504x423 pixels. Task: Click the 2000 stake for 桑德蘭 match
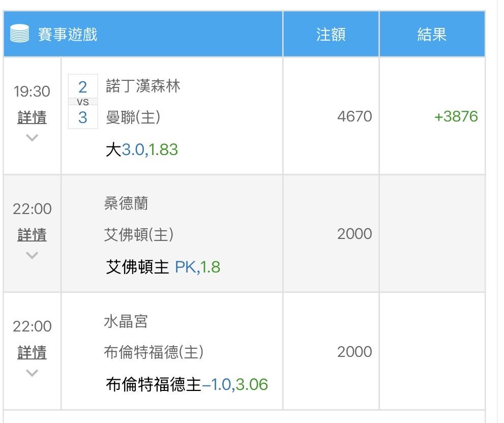pyautogui.click(x=354, y=234)
